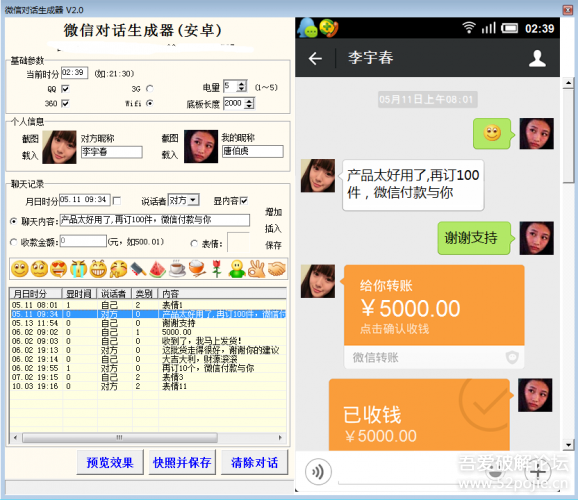Select the 3G radio button

(150, 88)
